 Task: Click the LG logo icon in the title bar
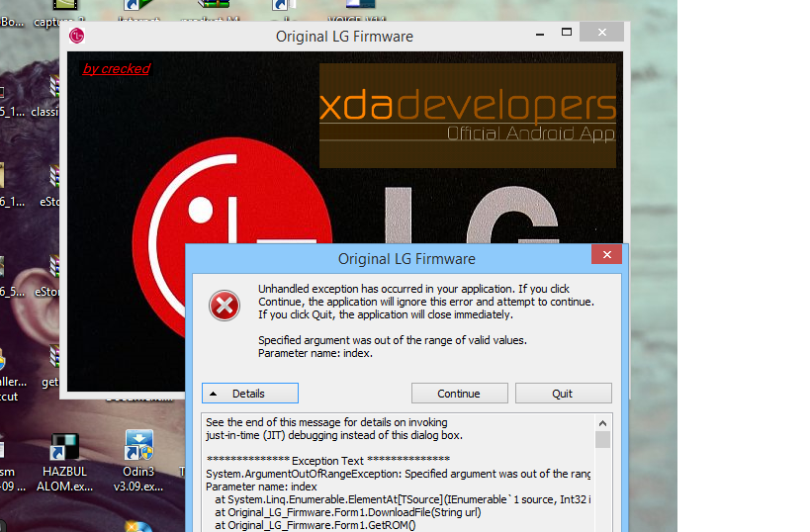tap(76, 36)
